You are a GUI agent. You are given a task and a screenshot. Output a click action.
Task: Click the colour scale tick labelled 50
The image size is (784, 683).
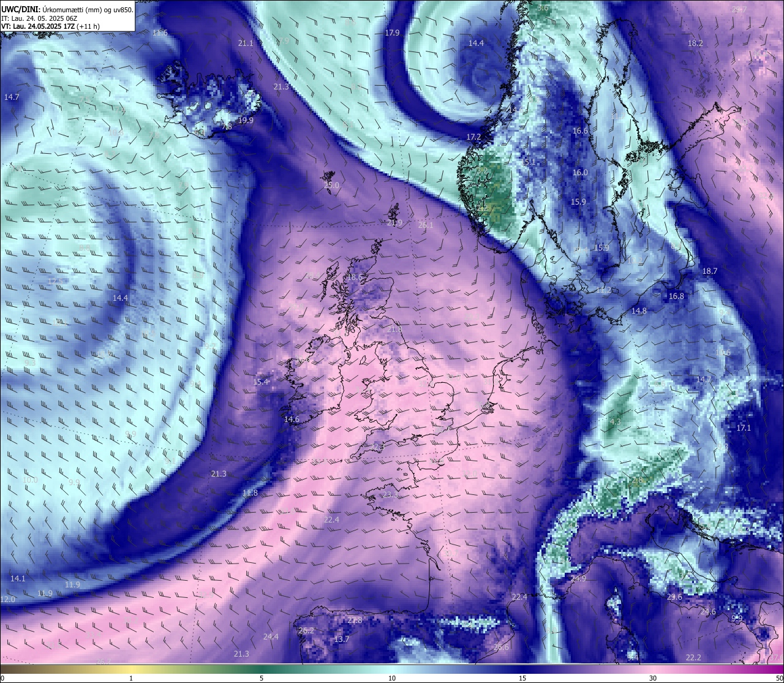(778, 677)
